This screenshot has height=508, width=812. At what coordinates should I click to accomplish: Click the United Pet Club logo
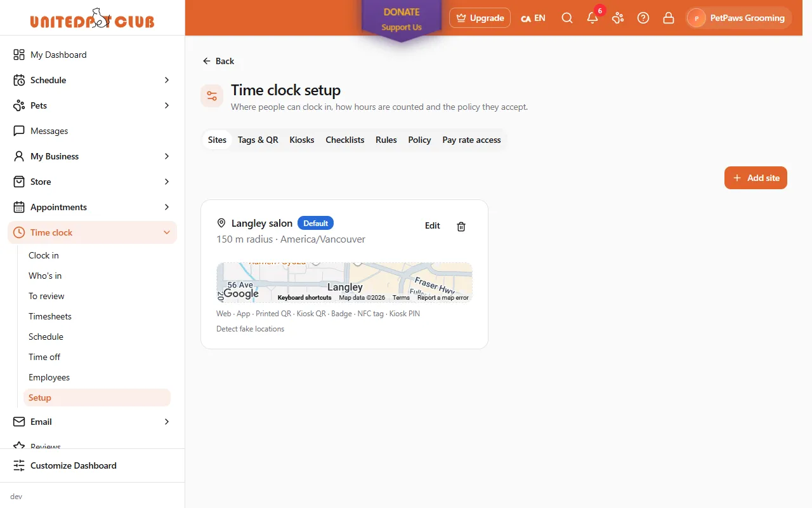click(92, 18)
